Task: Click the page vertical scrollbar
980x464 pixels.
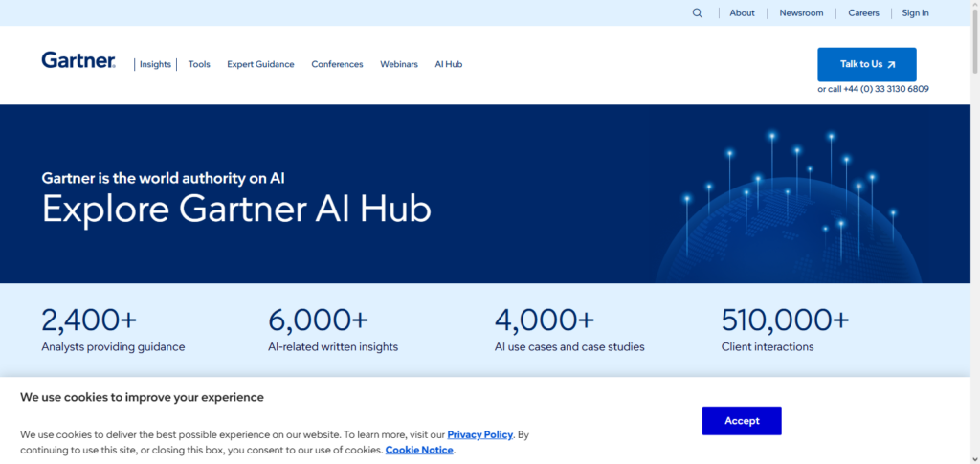Action: (x=974, y=232)
